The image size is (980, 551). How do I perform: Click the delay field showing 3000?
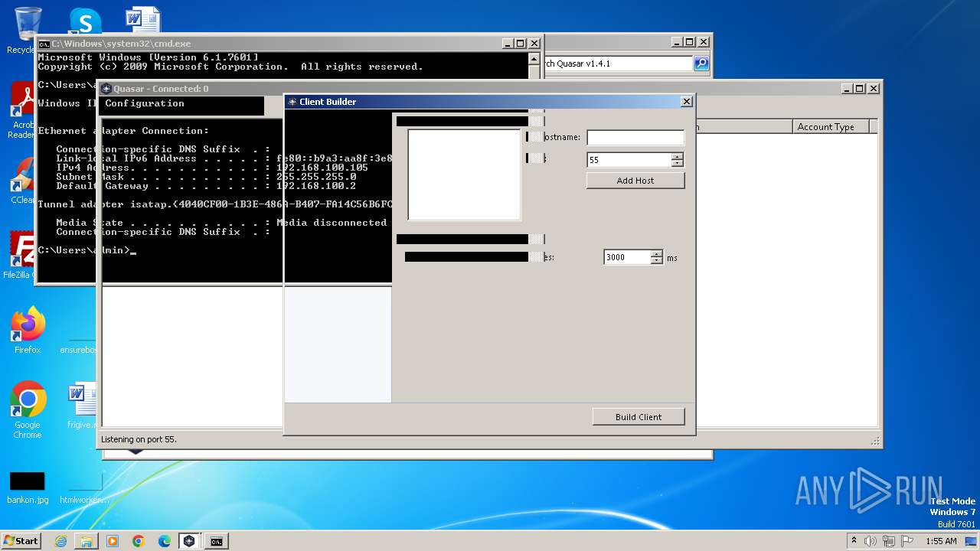click(627, 258)
